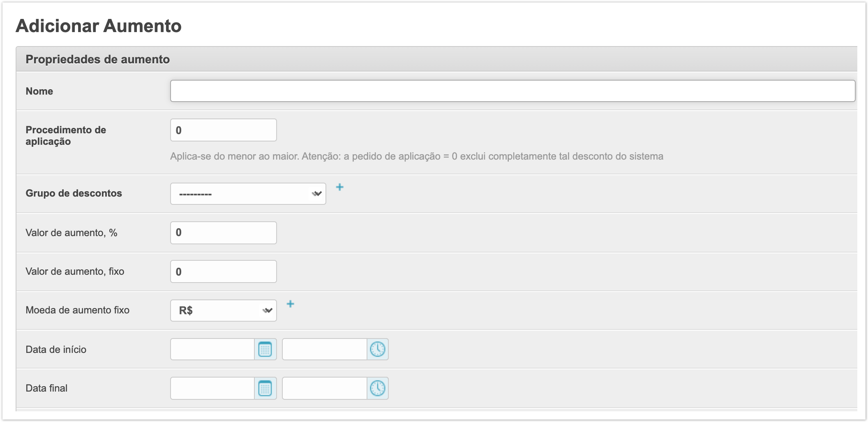Open the clock picker for Data final
The height and width of the screenshot is (422, 868).
377,388
